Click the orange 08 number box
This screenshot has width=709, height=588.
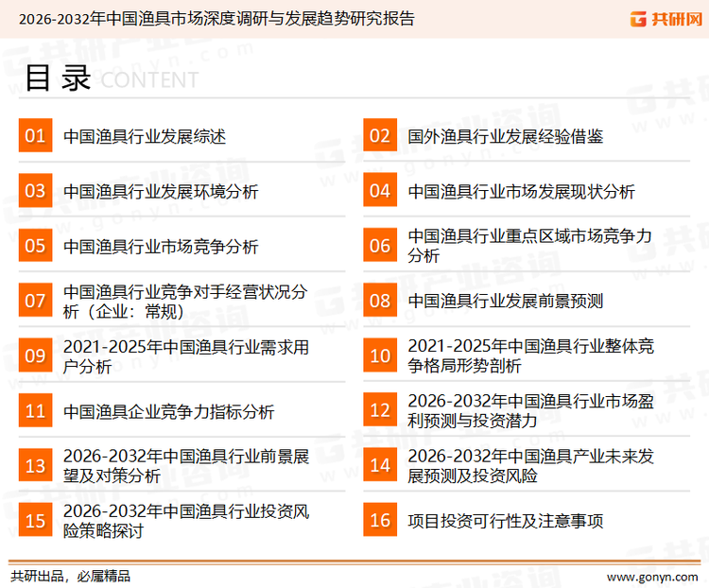pos(380,301)
